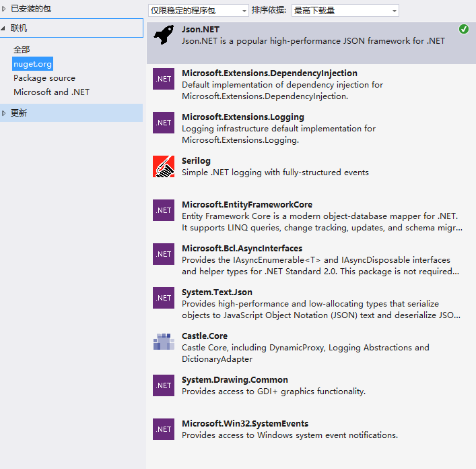
Task: Select the Json.NET package title
Action: [201, 30]
